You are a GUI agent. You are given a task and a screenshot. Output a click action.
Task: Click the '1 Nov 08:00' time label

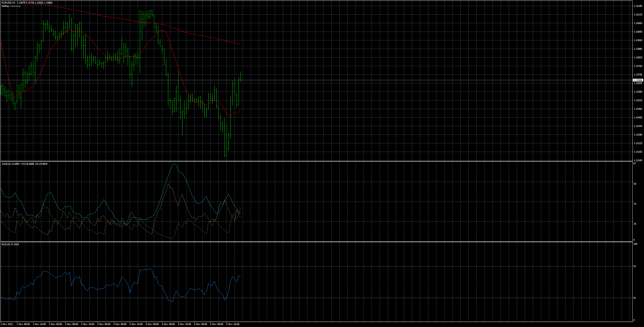[x=23, y=324]
